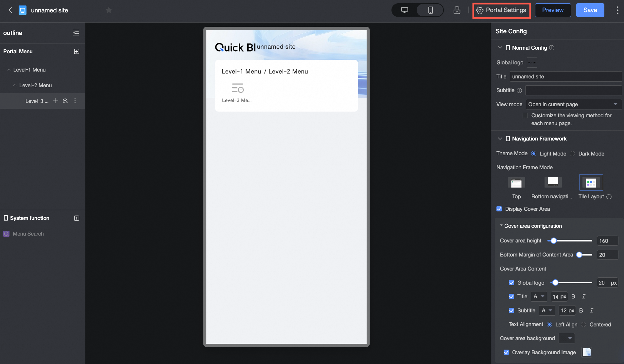Choose Centered text alignment
624x364 pixels.
[x=583, y=324]
